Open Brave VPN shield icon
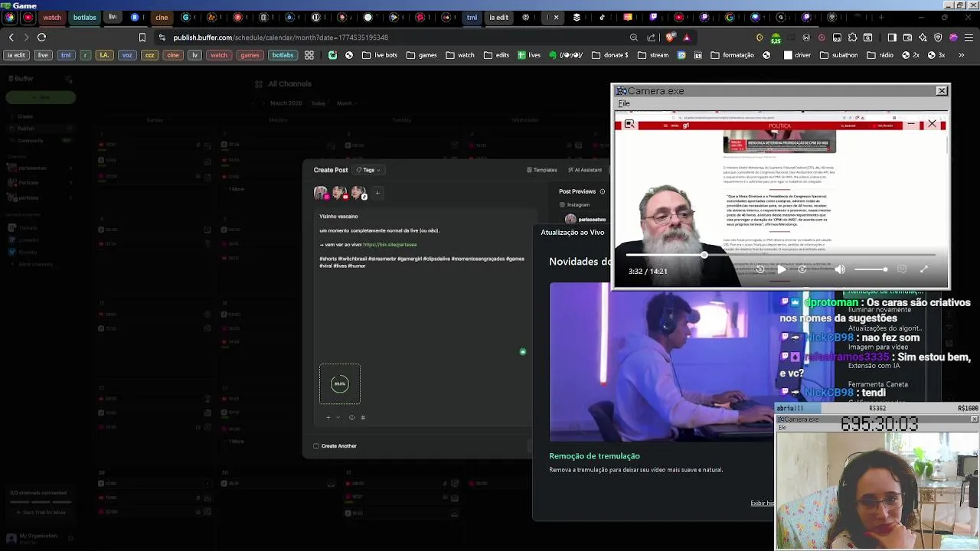This screenshot has height=551, width=980. pos(938,37)
